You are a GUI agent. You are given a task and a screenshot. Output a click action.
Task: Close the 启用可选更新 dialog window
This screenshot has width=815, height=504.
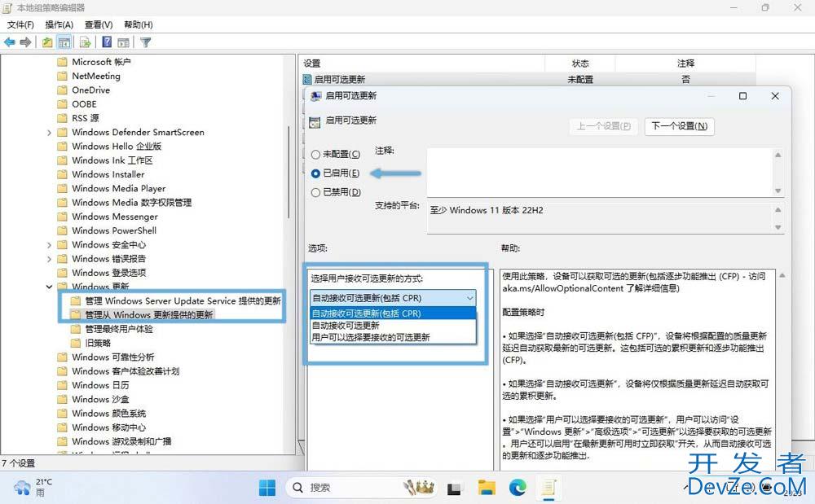tap(775, 96)
